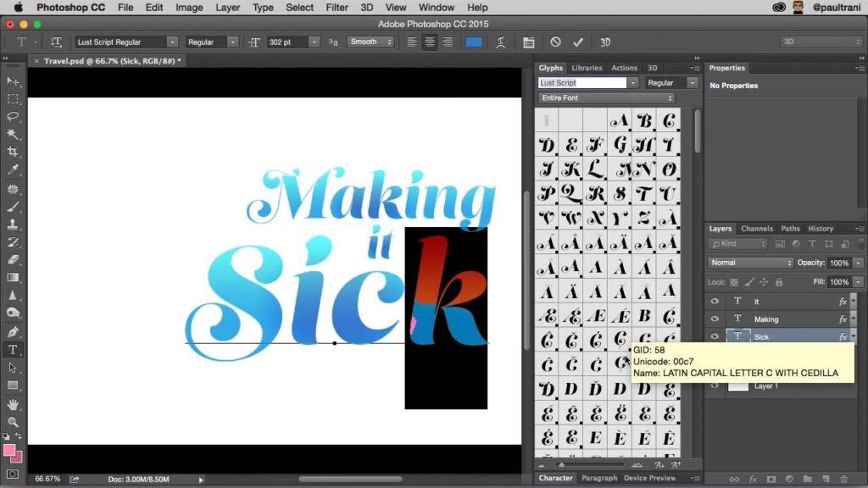This screenshot has width=868, height=488.
Task: Open the warp text icon in options bar
Action: [501, 42]
